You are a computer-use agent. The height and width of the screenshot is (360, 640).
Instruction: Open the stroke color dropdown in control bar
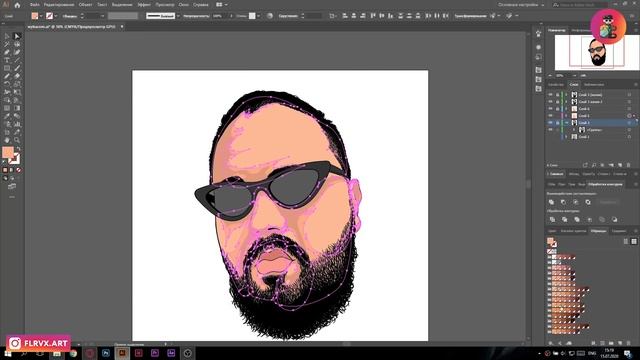(x=56, y=16)
